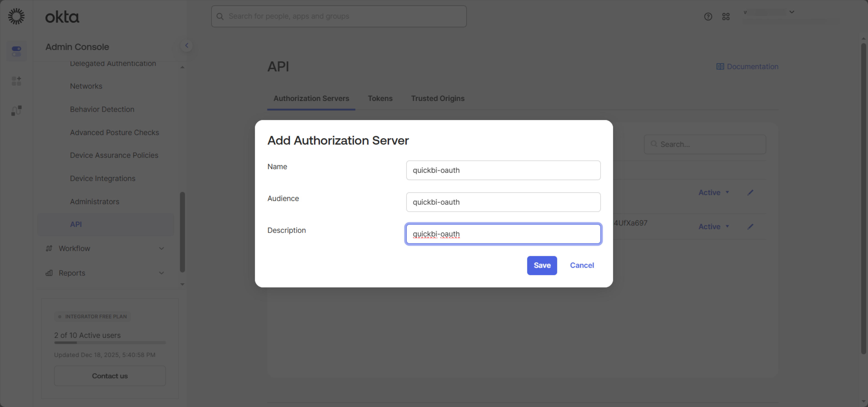Screen dimensions: 868x407
Task: Open the workflows connector icon in left rail
Action: pos(16,110)
